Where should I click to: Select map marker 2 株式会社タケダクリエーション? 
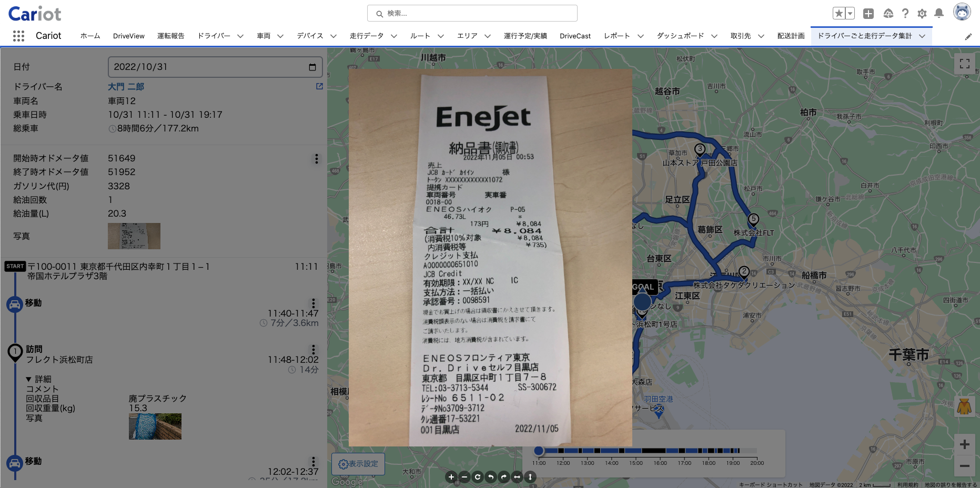pyautogui.click(x=744, y=272)
